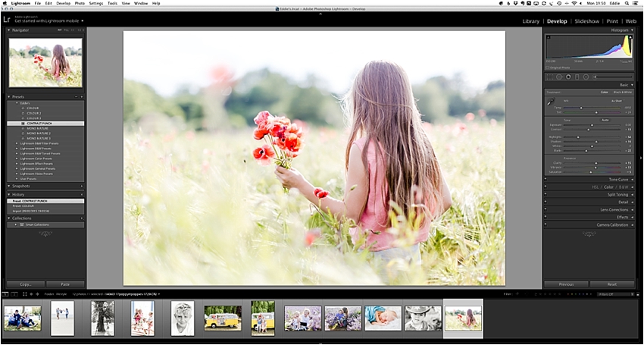Select main window display button 1
This screenshot has height=345, width=644.
pyautogui.click(x=5, y=294)
